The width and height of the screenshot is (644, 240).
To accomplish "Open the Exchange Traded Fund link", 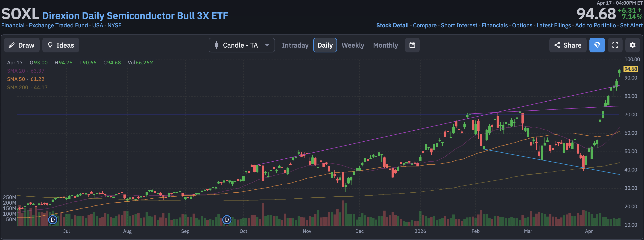I will [x=59, y=26].
